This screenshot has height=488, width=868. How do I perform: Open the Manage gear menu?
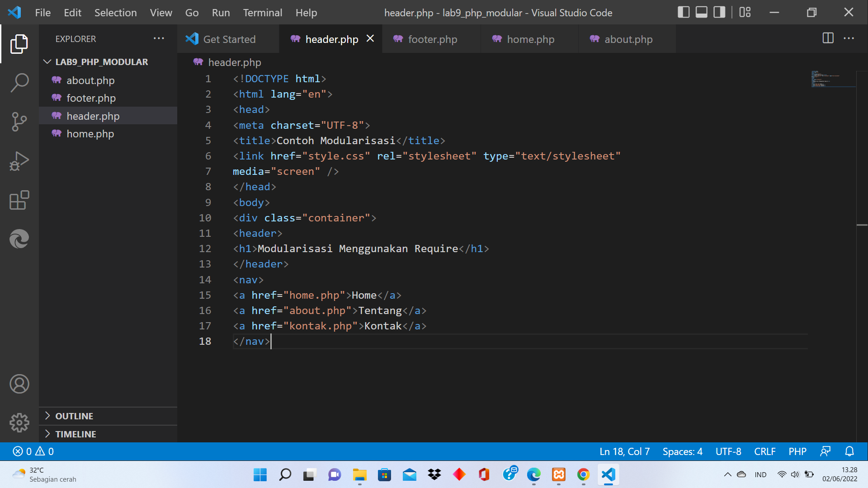click(19, 422)
